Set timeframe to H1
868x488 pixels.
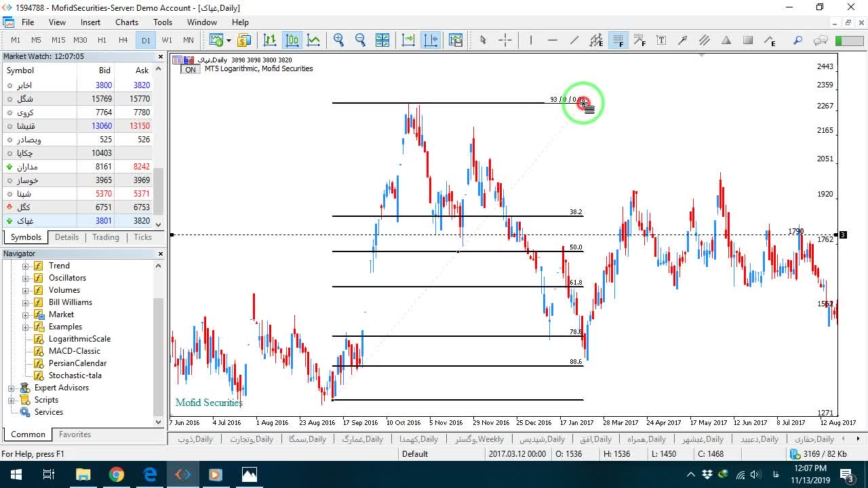click(x=102, y=40)
